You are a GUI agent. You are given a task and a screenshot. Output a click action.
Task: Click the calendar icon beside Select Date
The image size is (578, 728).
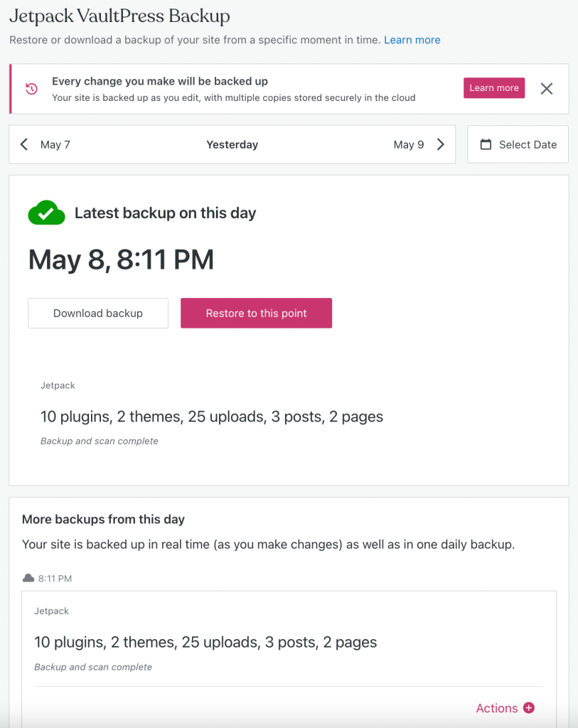coord(486,144)
